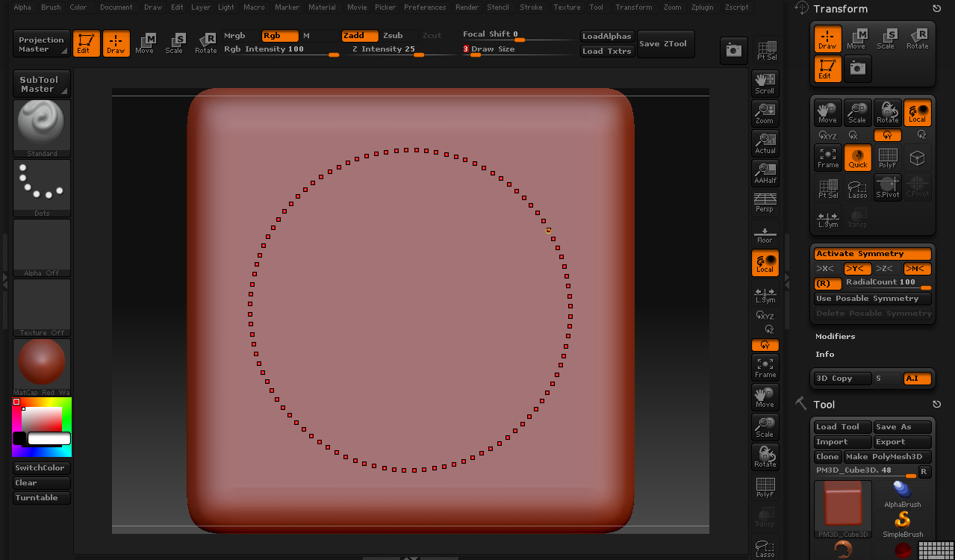Open the Zplugin menu
Viewport: 955px width, 560px height.
(x=703, y=7)
